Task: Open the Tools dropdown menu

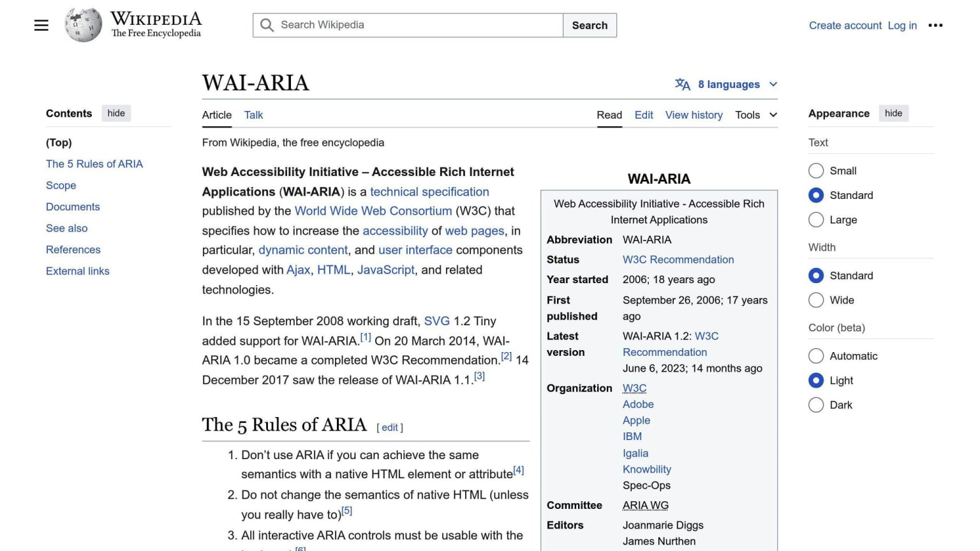Action: coord(756,115)
